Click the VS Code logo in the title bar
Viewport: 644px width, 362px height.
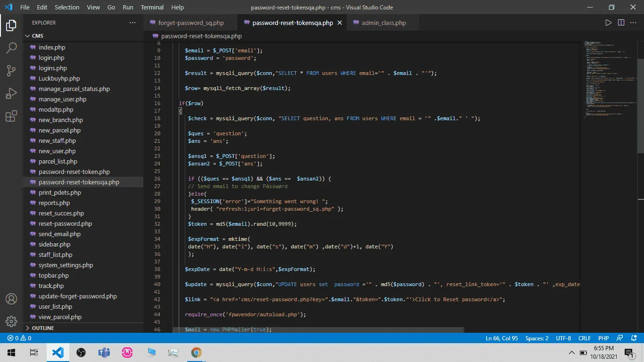[x=8, y=7]
